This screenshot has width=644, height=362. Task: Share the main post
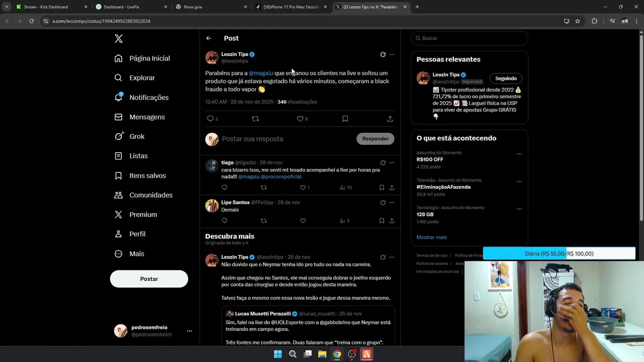[x=390, y=119]
